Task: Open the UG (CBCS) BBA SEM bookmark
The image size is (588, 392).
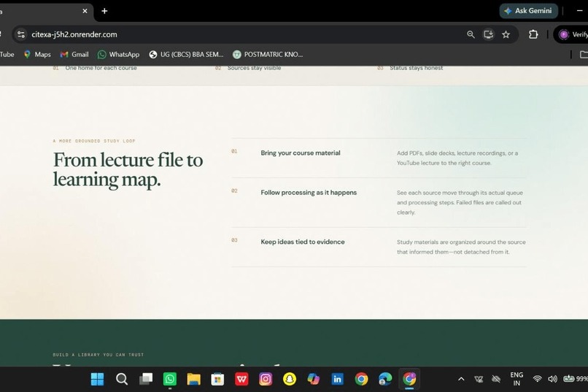Action: [x=186, y=55]
